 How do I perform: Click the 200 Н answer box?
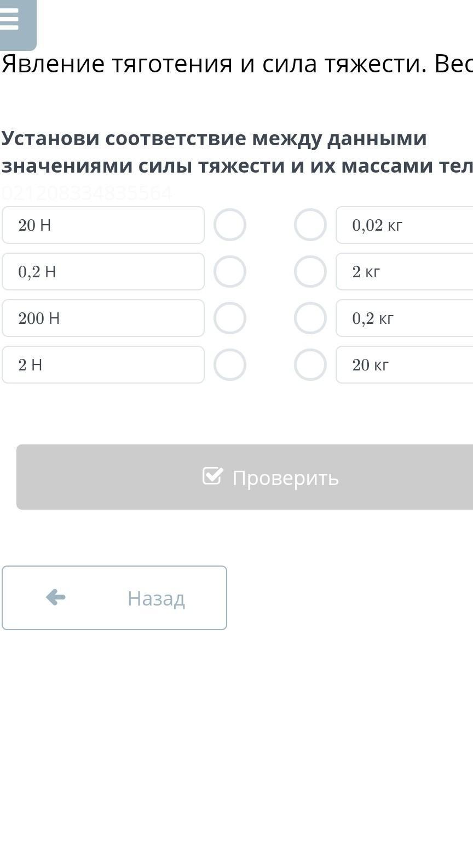coord(103,318)
